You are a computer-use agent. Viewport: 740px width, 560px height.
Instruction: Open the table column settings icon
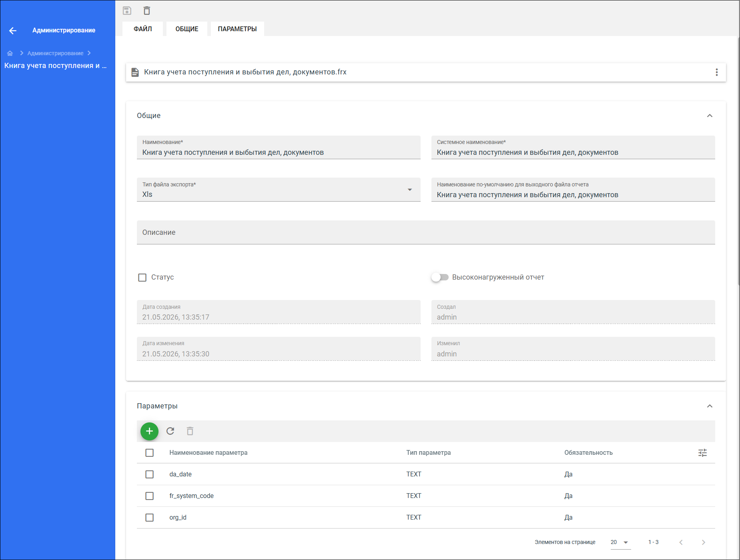point(702,453)
